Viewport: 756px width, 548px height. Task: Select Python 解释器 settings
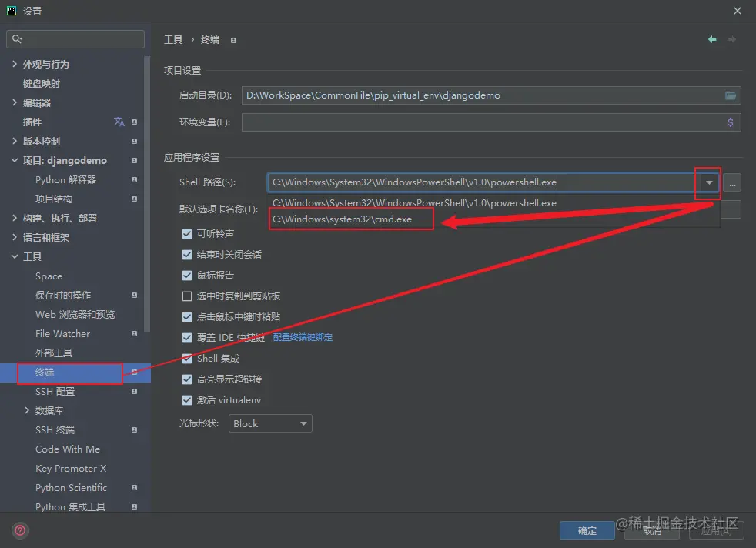[65, 180]
